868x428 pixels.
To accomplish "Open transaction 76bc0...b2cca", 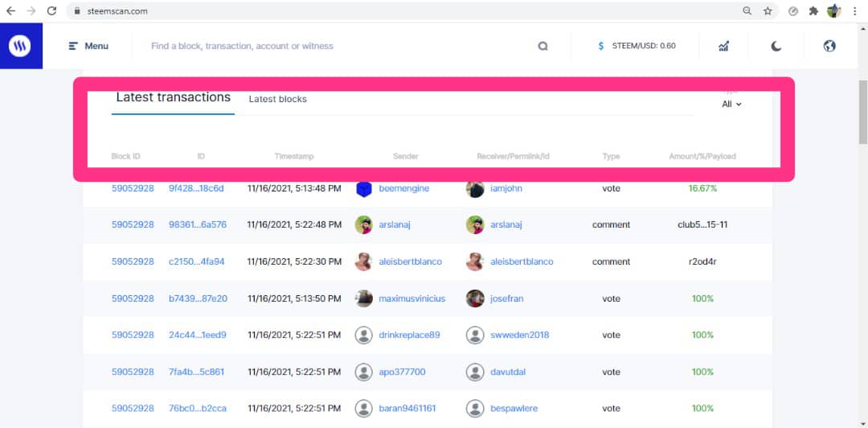I will [x=198, y=408].
